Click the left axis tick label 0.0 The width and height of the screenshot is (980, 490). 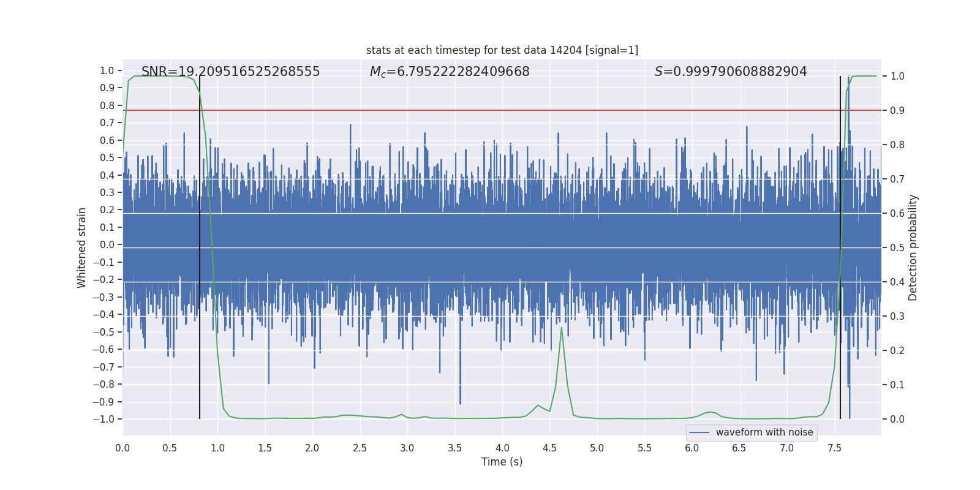click(107, 244)
